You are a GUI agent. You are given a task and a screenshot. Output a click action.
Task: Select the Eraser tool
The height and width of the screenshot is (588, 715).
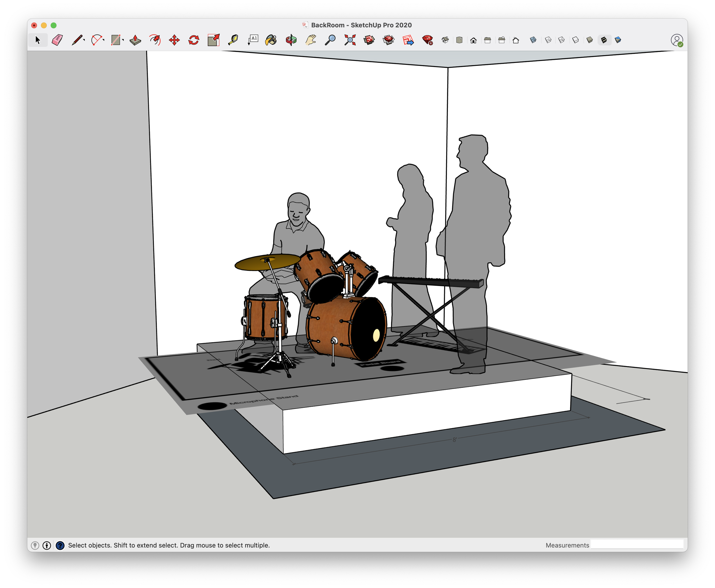click(x=57, y=40)
